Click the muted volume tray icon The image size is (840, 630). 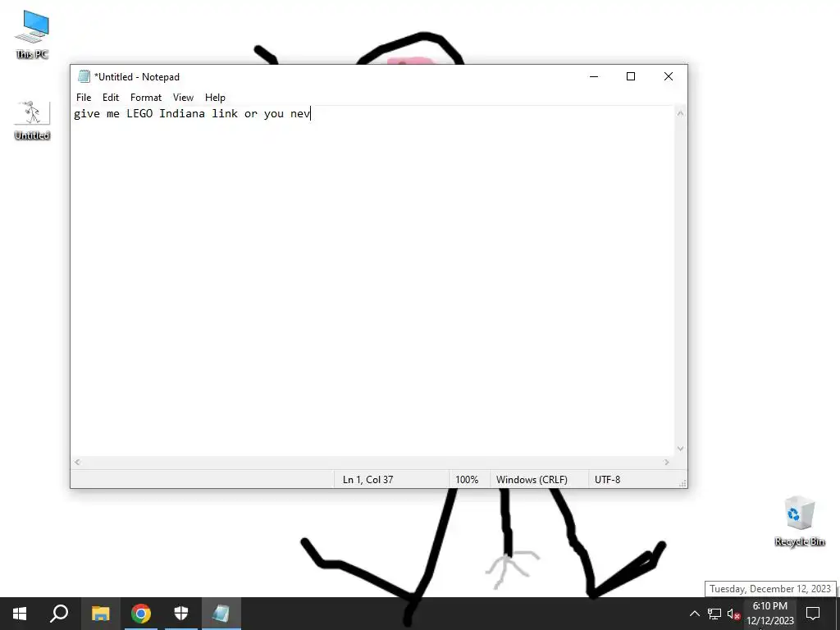point(733,614)
